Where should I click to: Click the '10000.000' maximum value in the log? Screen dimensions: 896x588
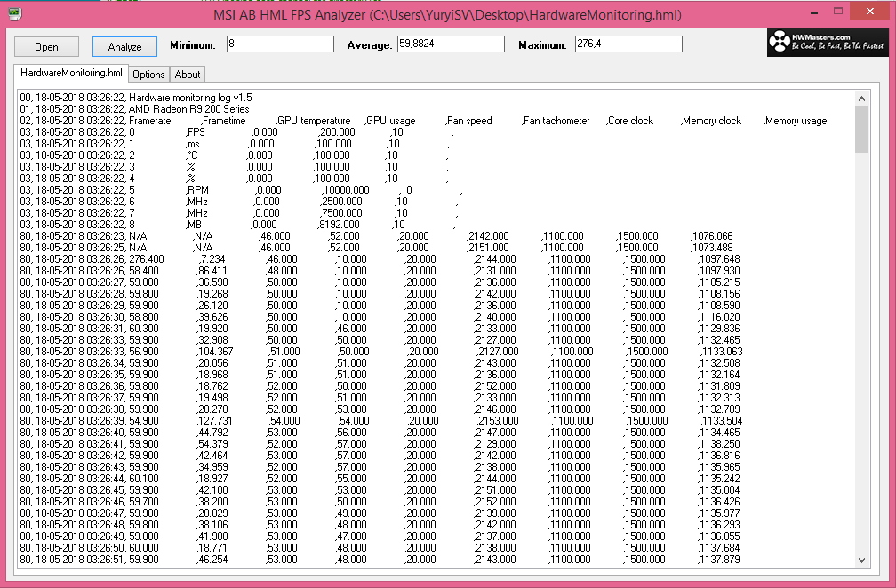347,190
